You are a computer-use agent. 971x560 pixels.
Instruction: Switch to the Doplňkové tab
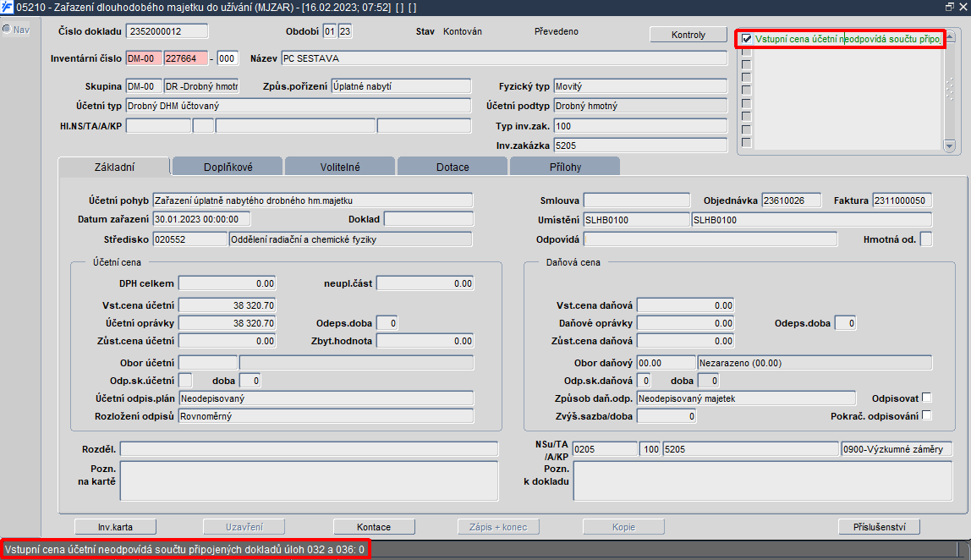click(228, 167)
